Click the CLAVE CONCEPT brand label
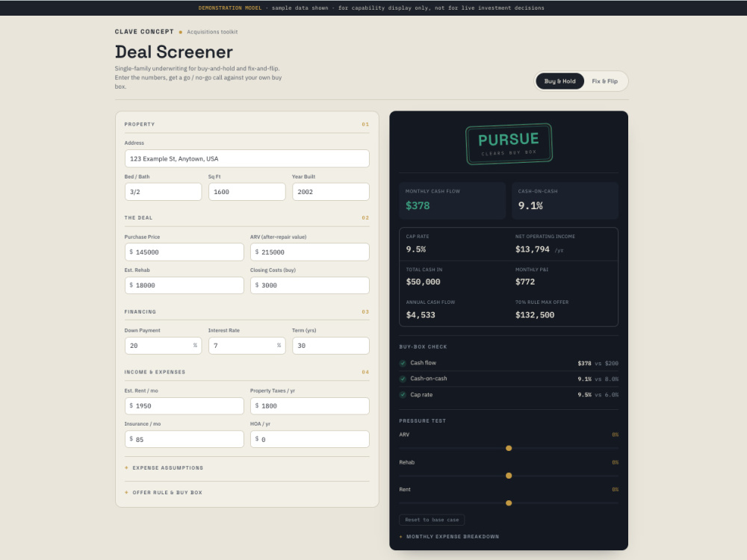This screenshot has width=747, height=560. (x=144, y=31)
